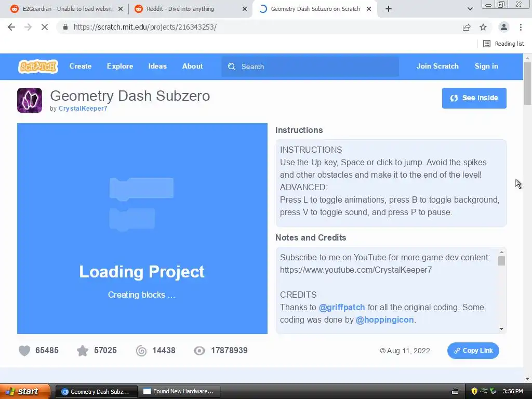532x399 pixels.
Task: Switch to the Reddit tab
Action: 190,9
